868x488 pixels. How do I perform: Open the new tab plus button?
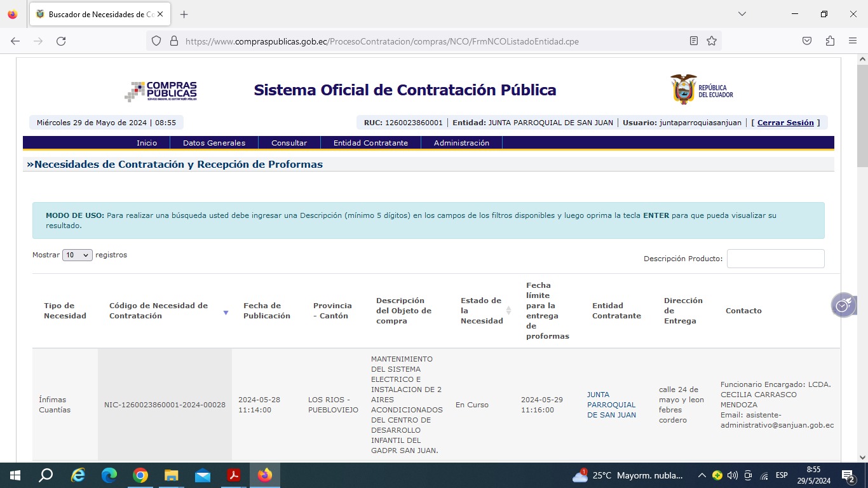pyautogui.click(x=184, y=15)
